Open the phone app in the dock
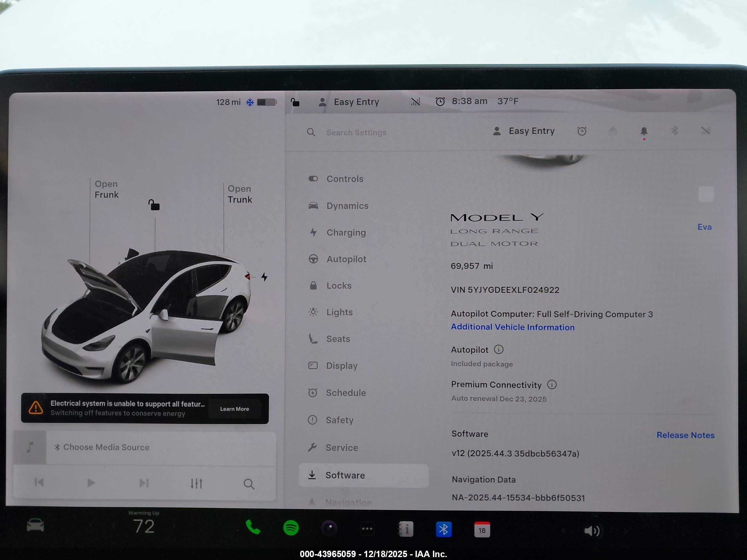Image resolution: width=747 pixels, height=560 pixels. [253, 527]
